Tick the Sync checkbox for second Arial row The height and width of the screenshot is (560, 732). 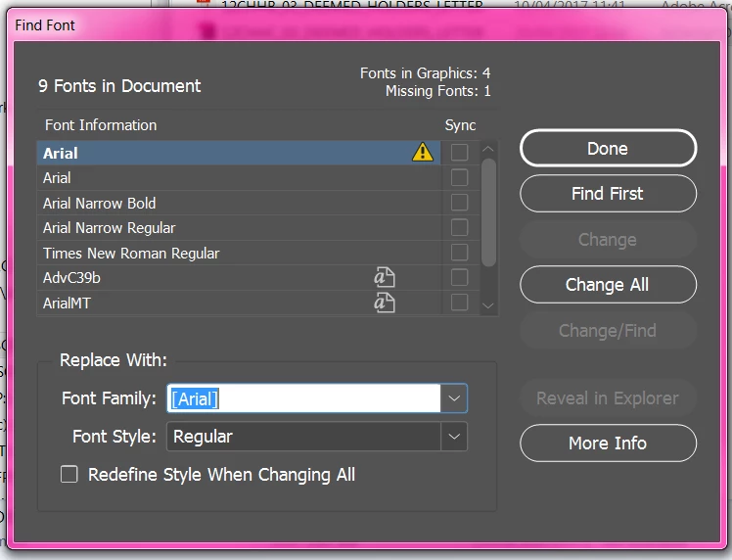point(459,177)
